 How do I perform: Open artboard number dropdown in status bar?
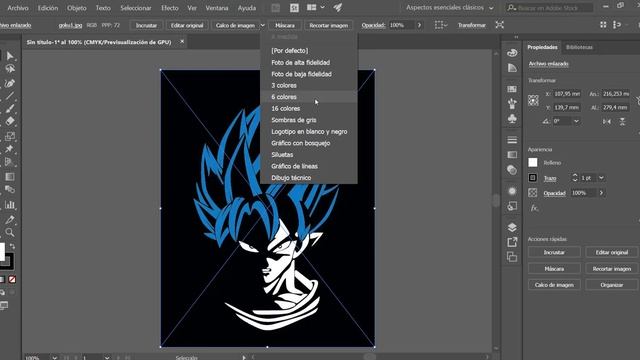pos(107,357)
